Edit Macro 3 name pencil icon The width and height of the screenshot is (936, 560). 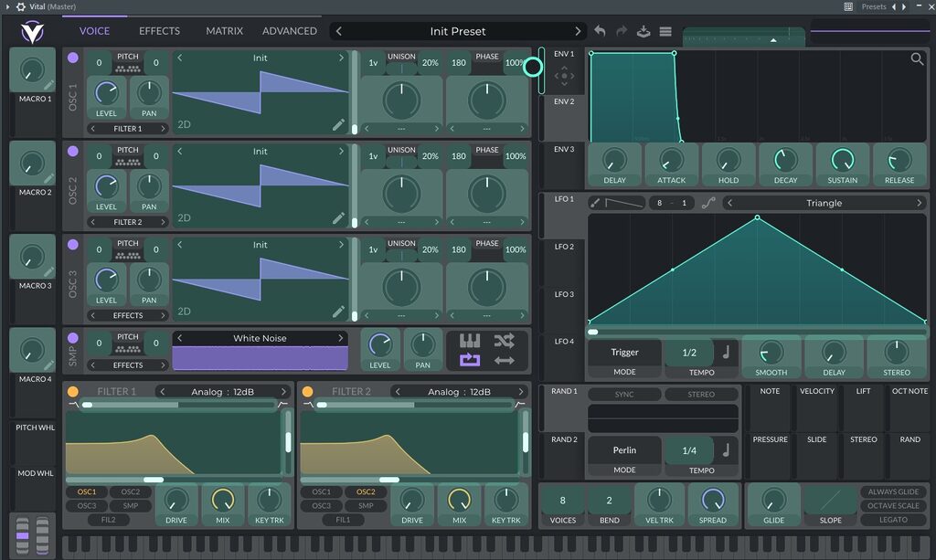click(x=49, y=272)
